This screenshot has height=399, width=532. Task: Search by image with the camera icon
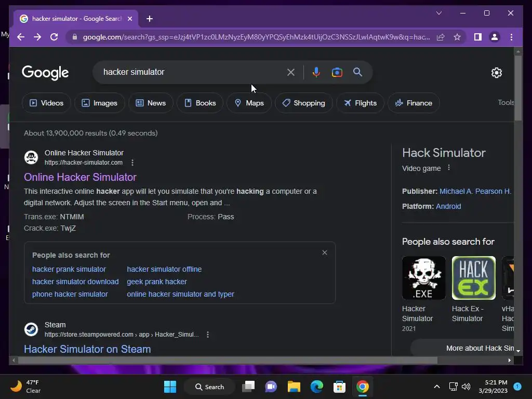(337, 72)
